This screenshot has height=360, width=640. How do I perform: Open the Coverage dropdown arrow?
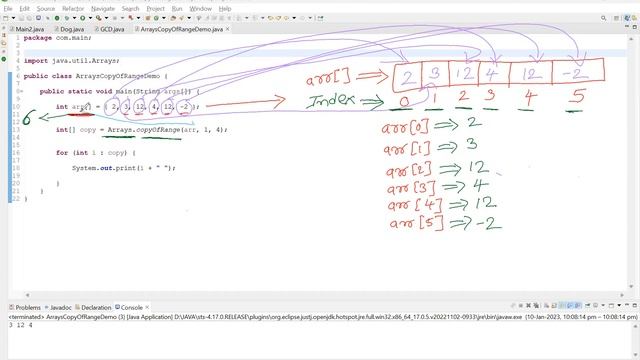click(x=107, y=18)
